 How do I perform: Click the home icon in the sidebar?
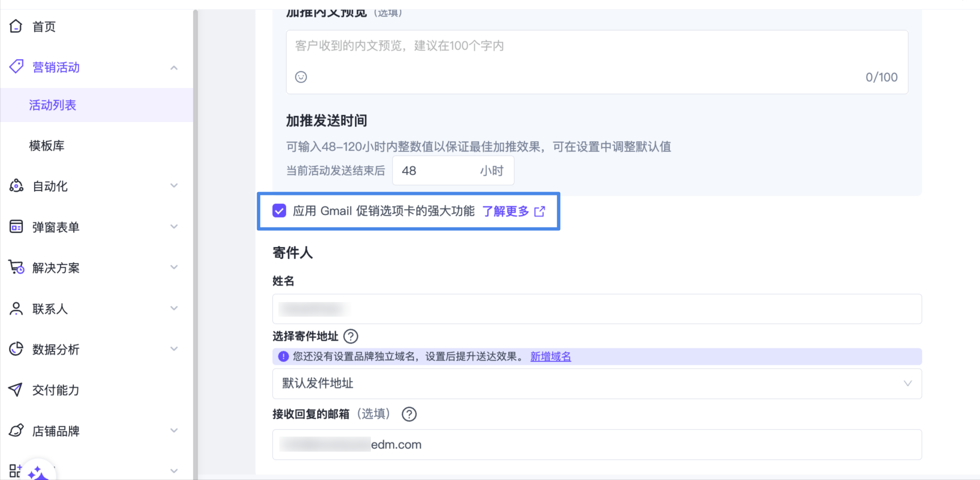tap(16, 26)
